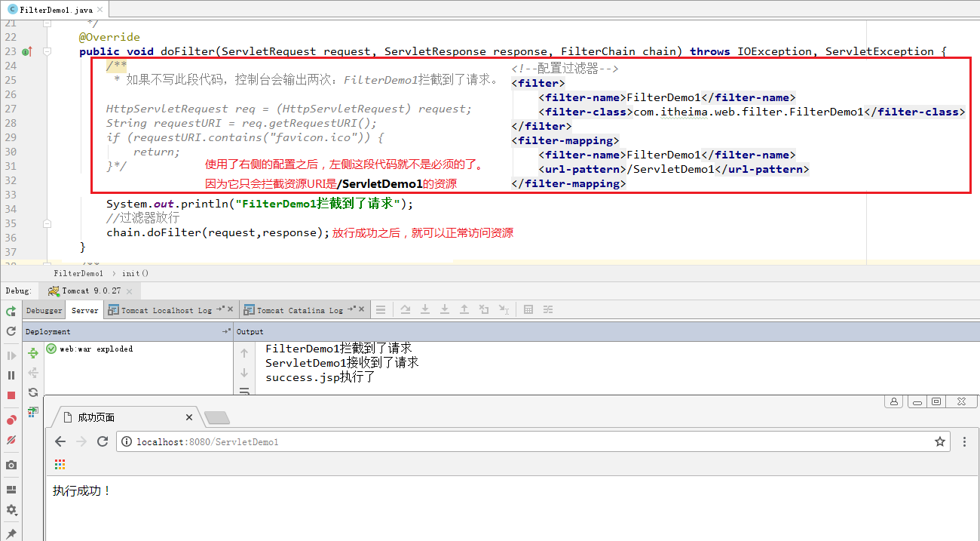The image size is (980, 541).
Task: Switch to the Debugger tab
Action: pyautogui.click(x=44, y=310)
